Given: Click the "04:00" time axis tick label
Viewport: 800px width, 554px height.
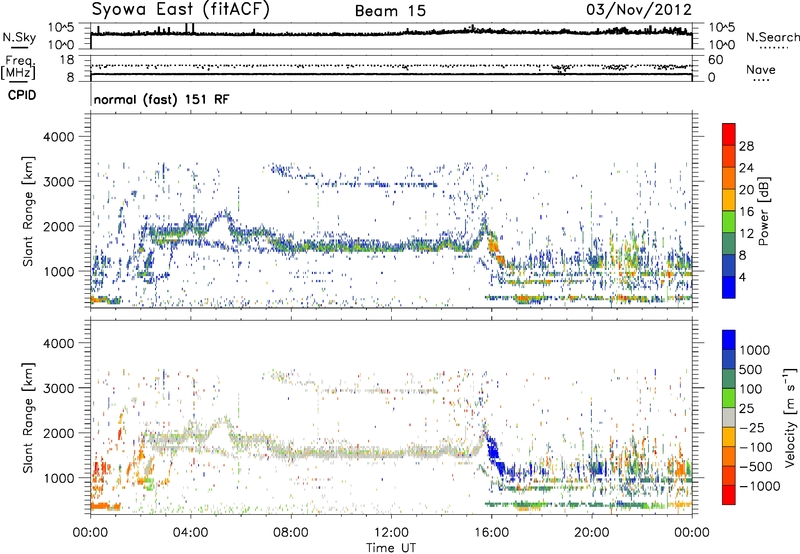Looking at the screenshot, I should point(190,533).
